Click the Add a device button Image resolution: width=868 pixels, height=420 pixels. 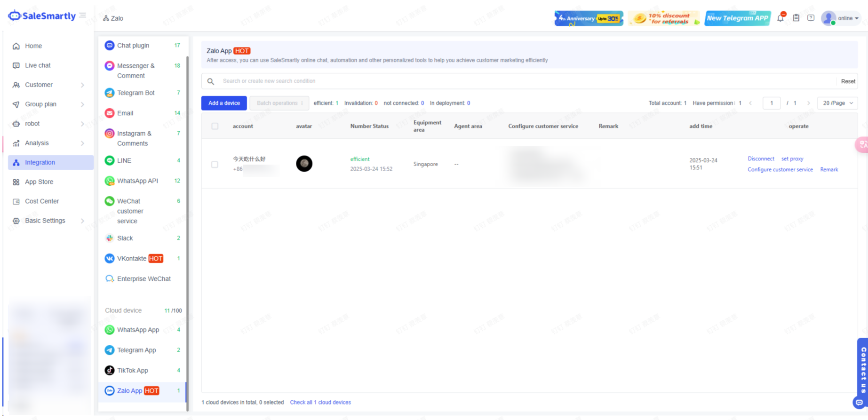(224, 103)
